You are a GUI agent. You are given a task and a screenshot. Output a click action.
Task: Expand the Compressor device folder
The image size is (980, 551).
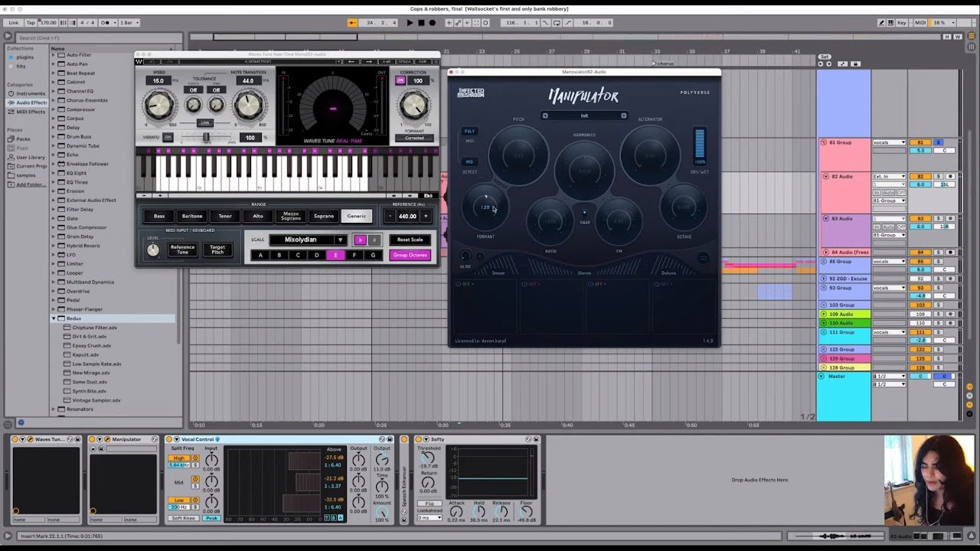coord(54,109)
